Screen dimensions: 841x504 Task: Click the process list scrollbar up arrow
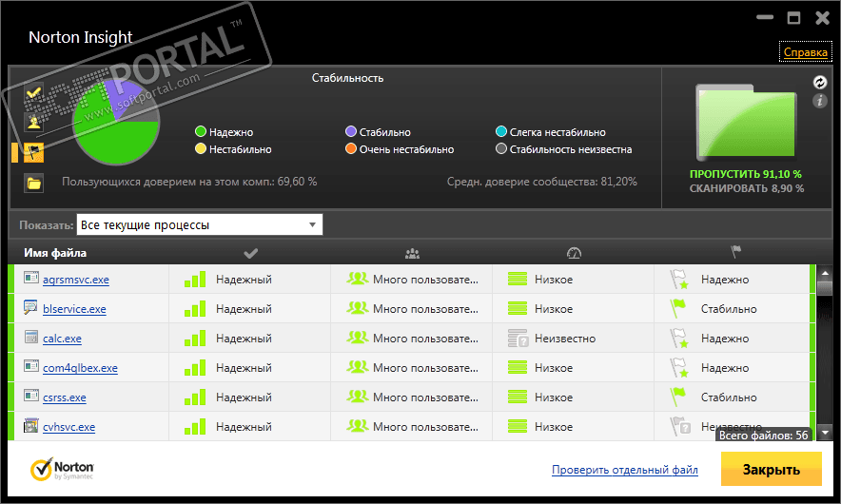(x=825, y=274)
